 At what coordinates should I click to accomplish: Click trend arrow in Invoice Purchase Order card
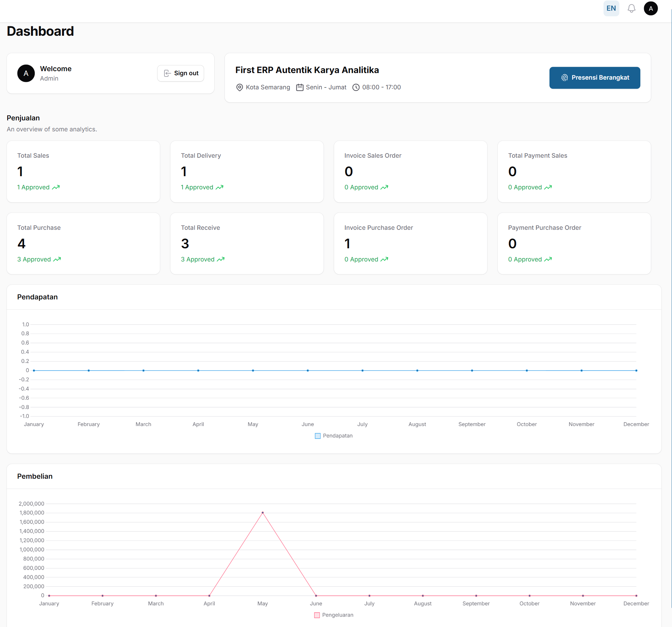pyautogui.click(x=384, y=259)
